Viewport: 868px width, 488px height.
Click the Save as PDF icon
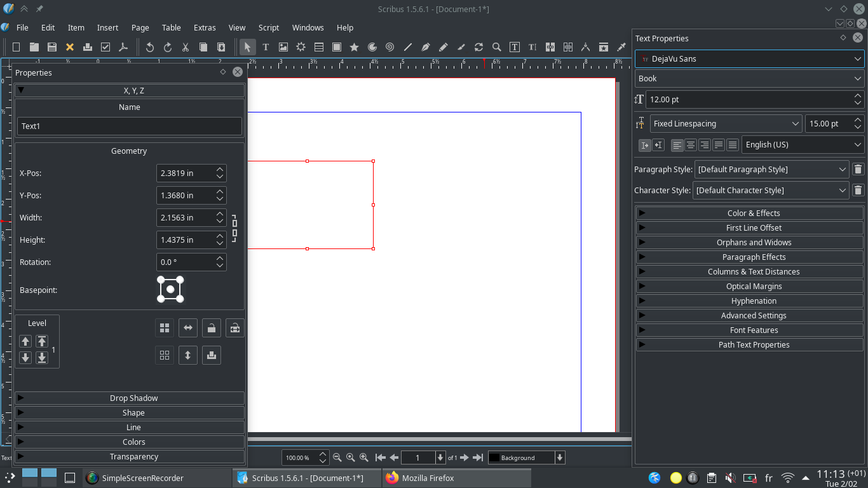click(123, 47)
